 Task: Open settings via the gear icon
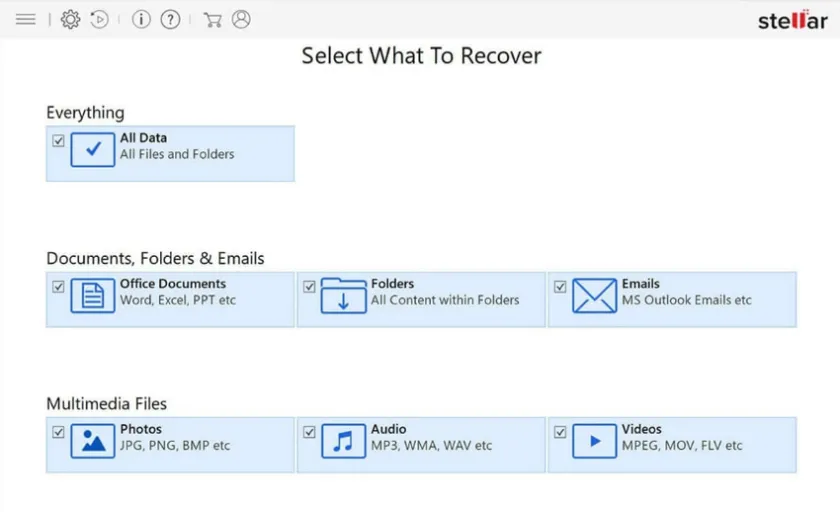click(70, 19)
